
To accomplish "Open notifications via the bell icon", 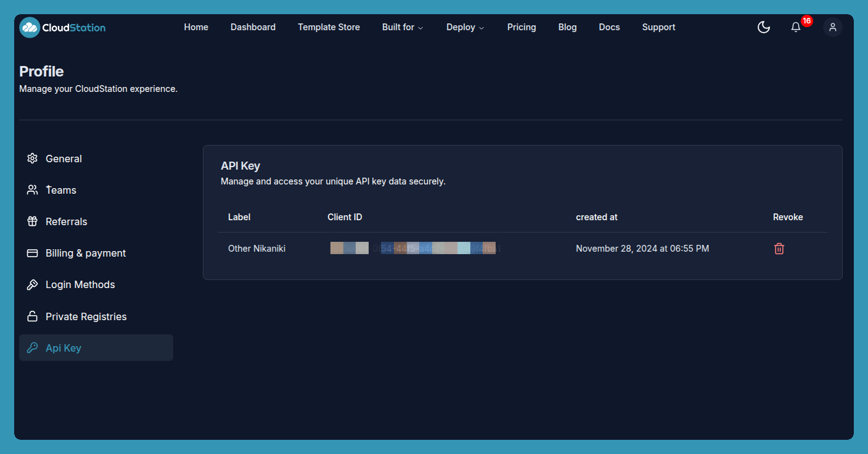I will pyautogui.click(x=796, y=27).
